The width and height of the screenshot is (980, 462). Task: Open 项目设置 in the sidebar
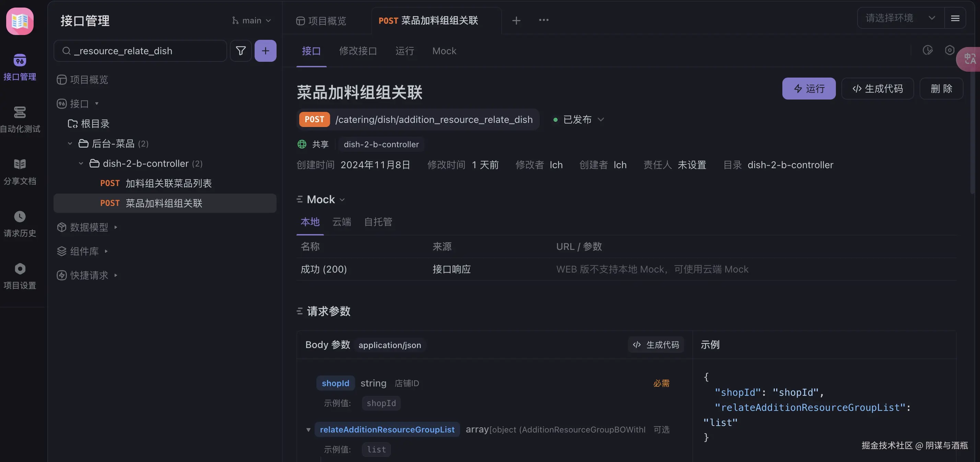click(x=20, y=276)
